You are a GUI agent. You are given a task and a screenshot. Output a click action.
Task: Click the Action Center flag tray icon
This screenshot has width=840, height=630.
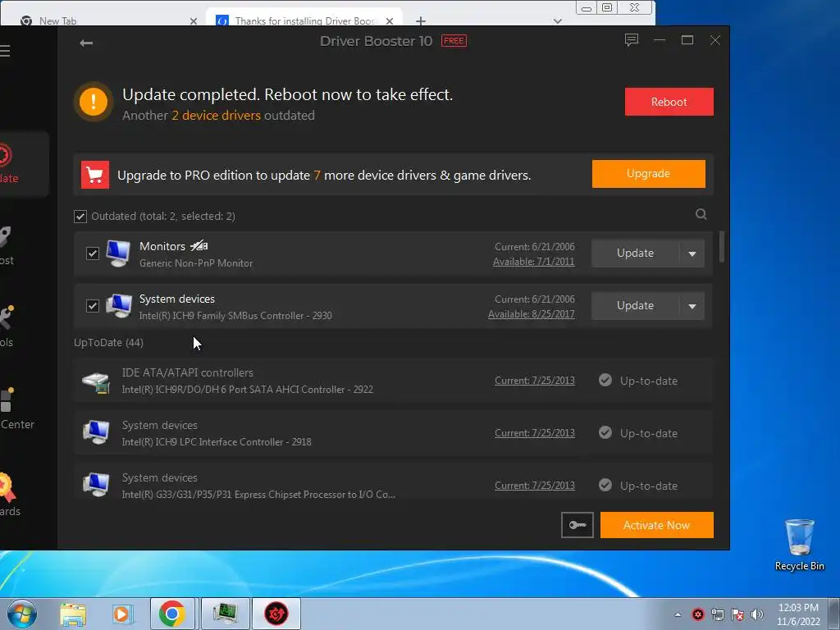[737, 614]
